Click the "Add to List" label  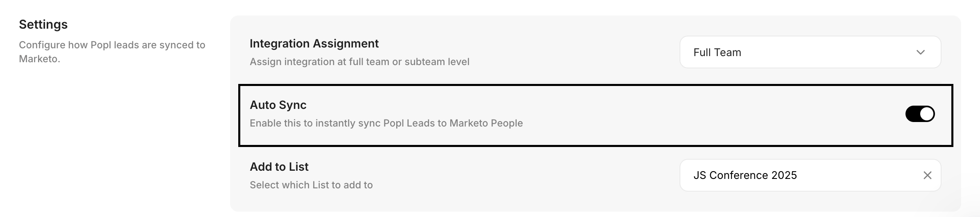pos(279,167)
